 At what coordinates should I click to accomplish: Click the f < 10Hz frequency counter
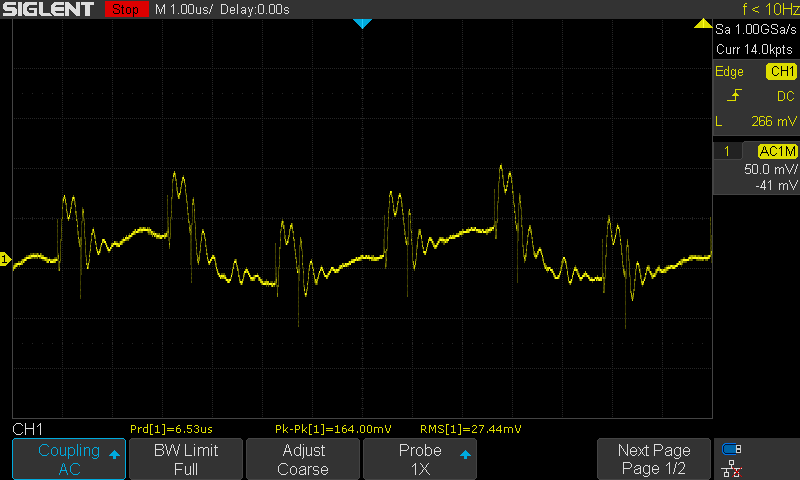click(x=771, y=9)
